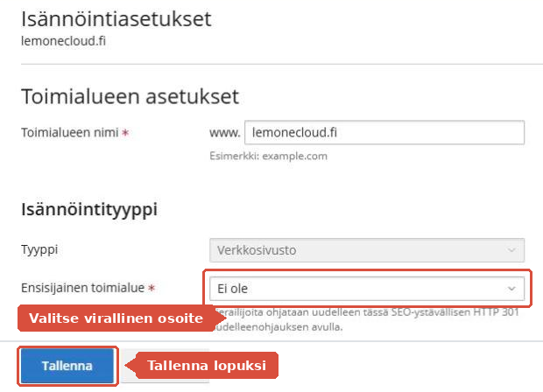This screenshot has width=543, height=392.
Task: Click the Toimialueen asetukset section title
Action: pyautogui.click(x=130, y=96)
